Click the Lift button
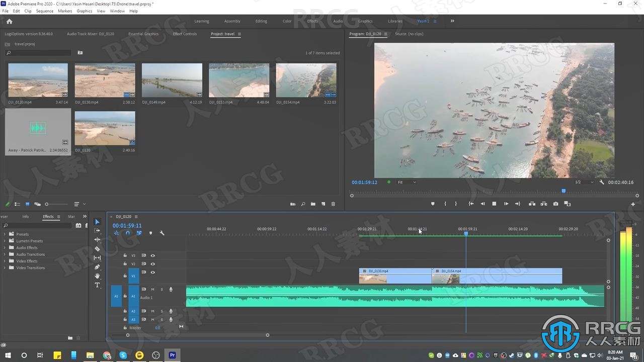The image size is (644, 362). (532, 204)
